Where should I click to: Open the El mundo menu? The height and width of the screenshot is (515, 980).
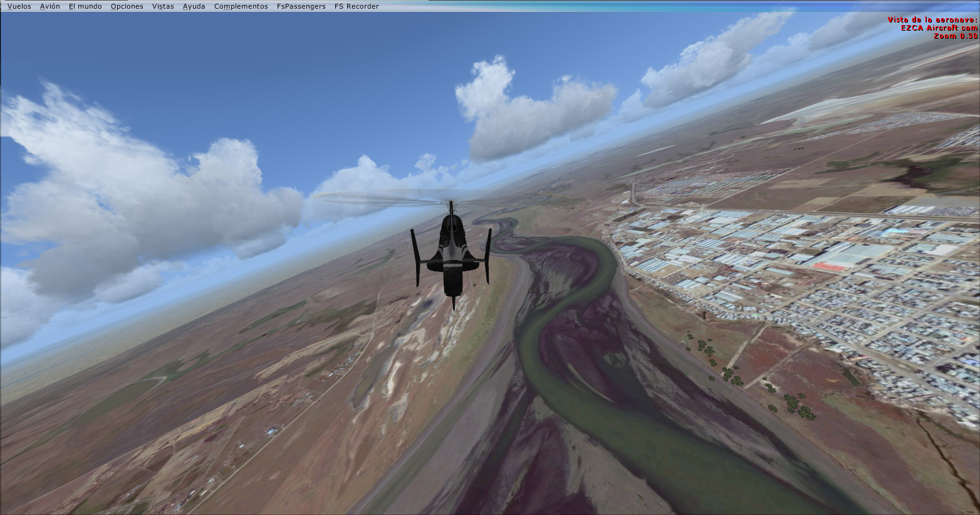(85, 6)
